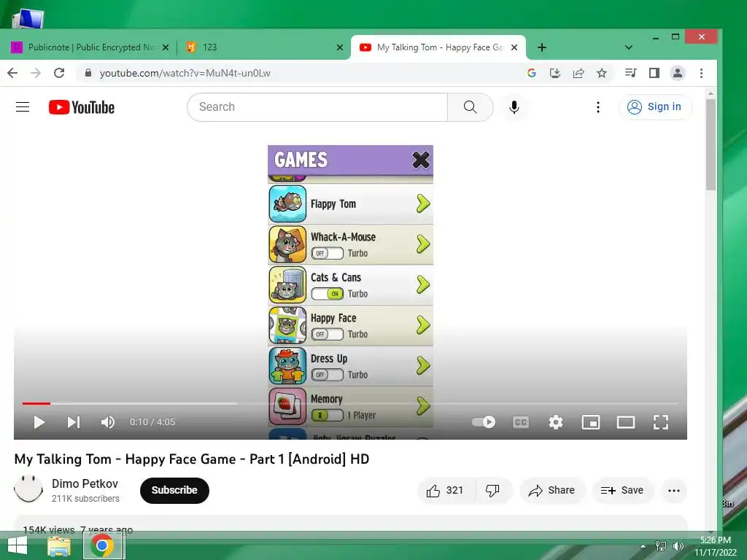
Task: Like the video with thumbs up
Action: point(446,491)
